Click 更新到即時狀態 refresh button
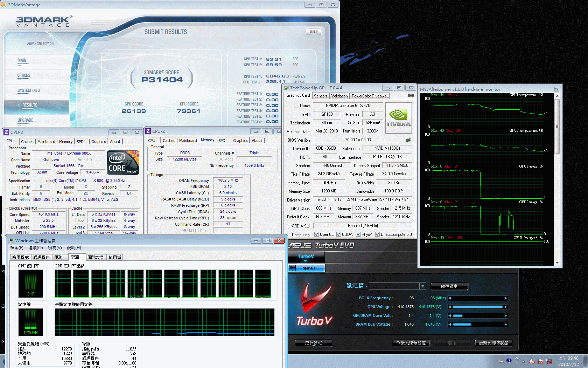The height and width of the screenshot is (368, 588). 493,343
